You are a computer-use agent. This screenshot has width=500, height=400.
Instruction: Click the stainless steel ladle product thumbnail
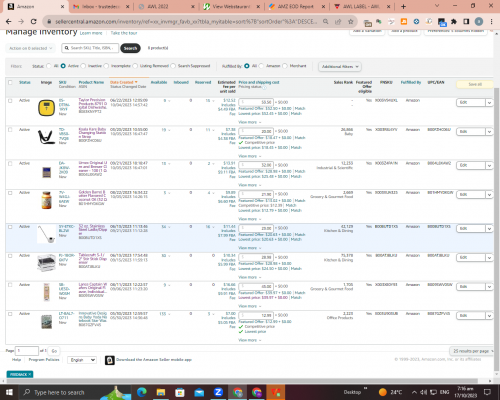46,234
